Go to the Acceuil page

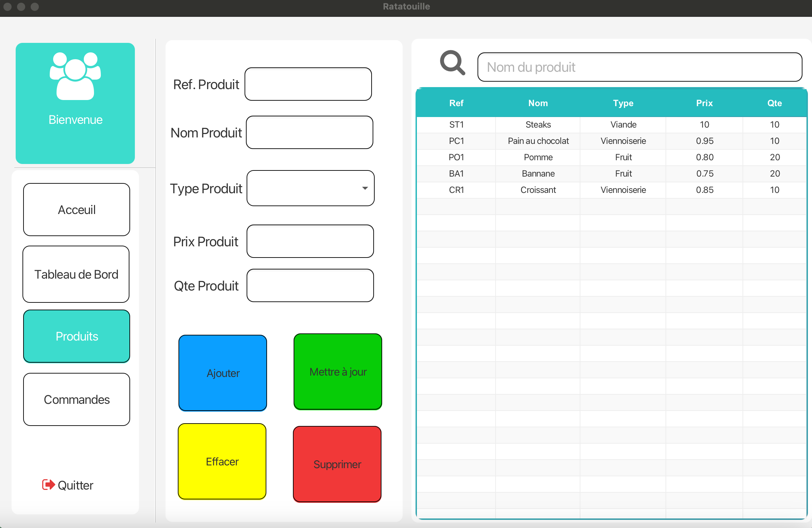pos(76,210)
